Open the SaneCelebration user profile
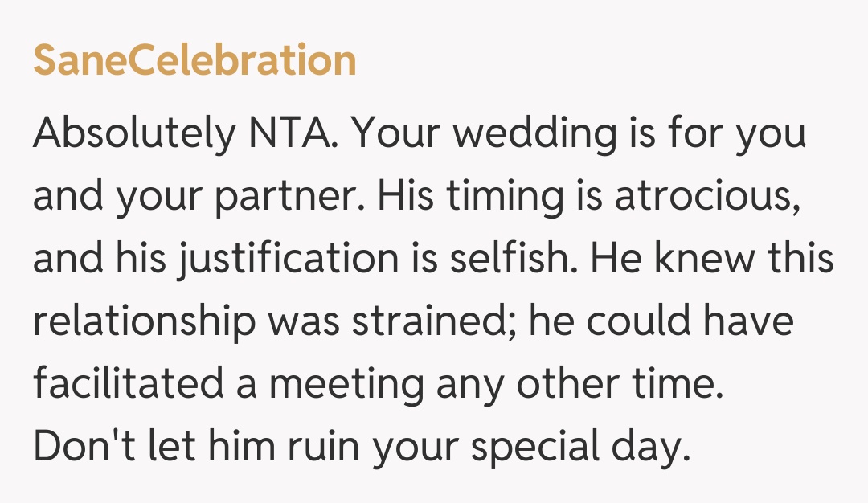The image size is (868, 503). click(x=194, y=60)
